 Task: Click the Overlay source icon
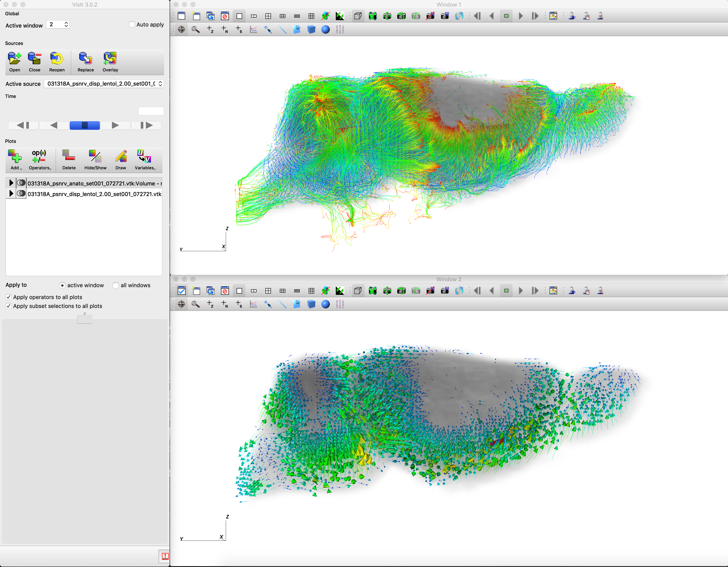pyautogui.click(x=110, y=59)
